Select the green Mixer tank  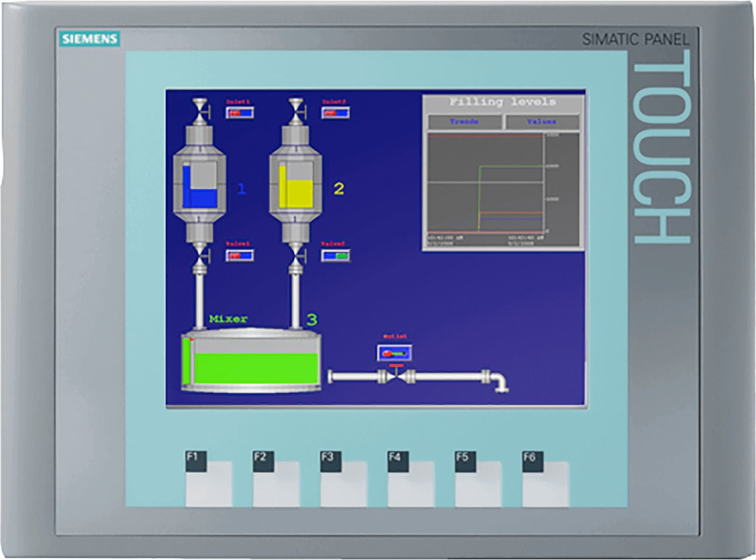point(251,361)
